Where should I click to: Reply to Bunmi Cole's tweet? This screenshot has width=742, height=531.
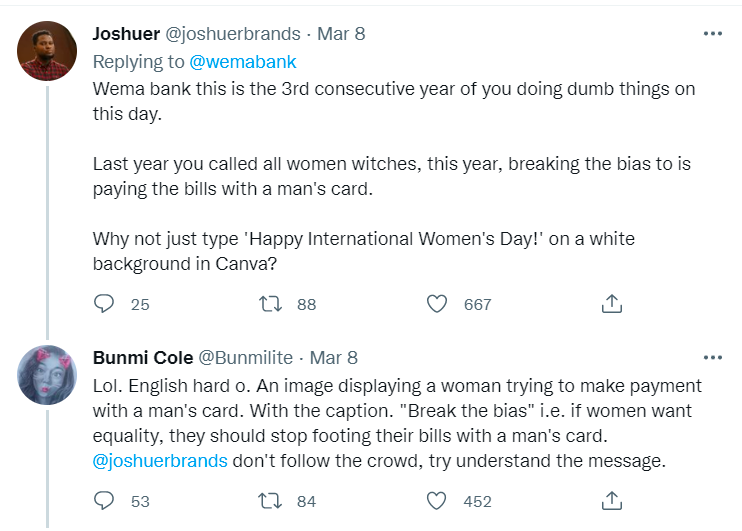coord(105,500)
